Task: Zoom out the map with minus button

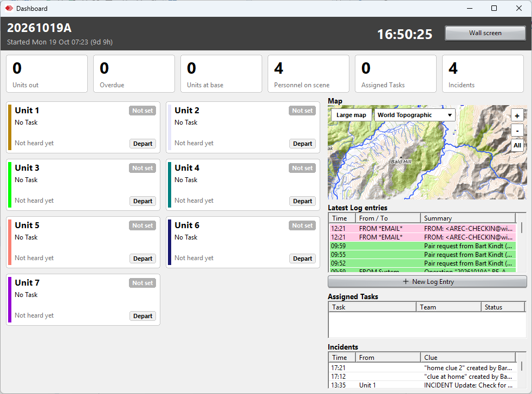Action: (517, 131)
